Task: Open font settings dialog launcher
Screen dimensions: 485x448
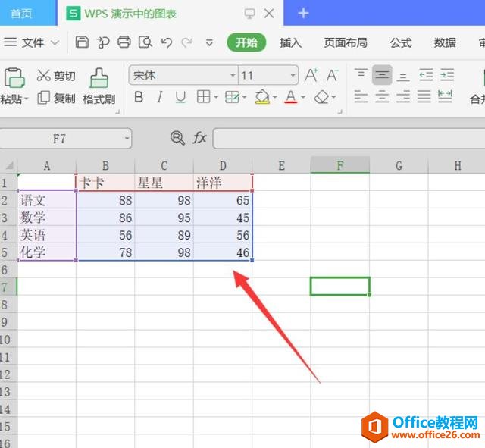Action: pos(340,111)
